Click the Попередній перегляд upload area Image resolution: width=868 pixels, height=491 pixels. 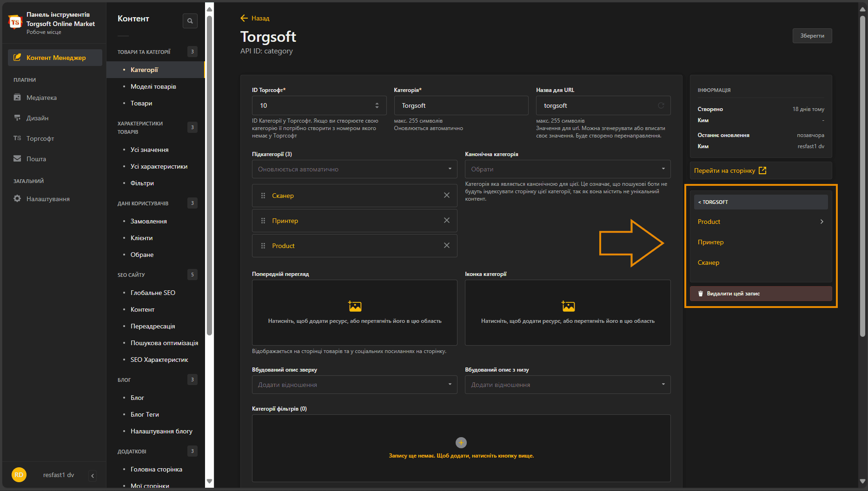click(x=355, y=313)
